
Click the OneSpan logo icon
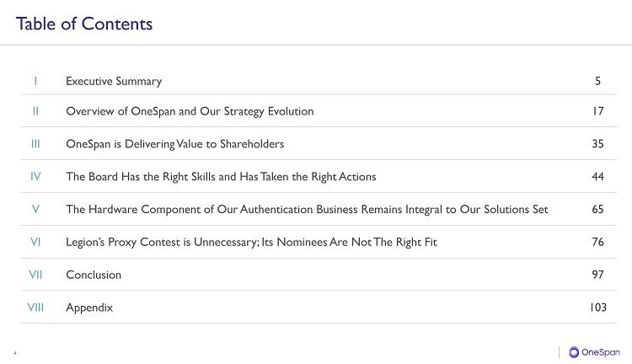pos(574,352)
